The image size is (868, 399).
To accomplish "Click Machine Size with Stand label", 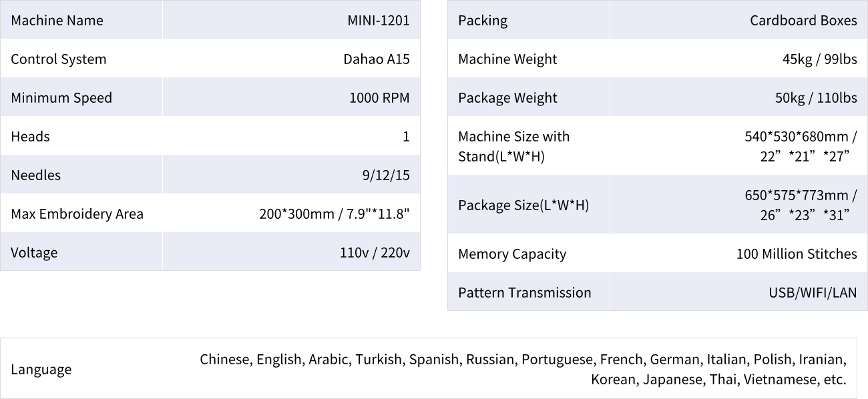I will [514, 146].
